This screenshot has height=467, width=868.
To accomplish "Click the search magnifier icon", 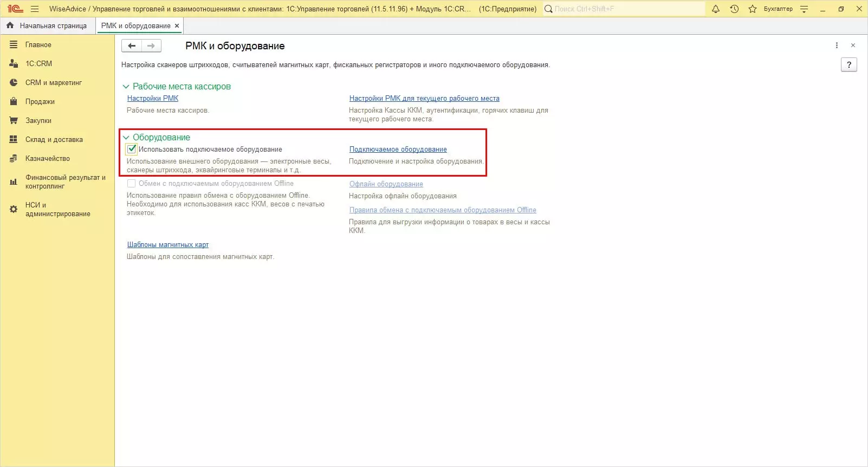I will [x=548, y=9].
